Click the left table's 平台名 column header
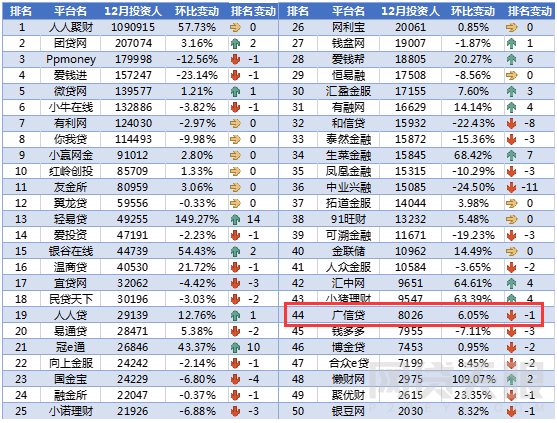The width and height of the screenshot is (557, 423). coord(70,11)
